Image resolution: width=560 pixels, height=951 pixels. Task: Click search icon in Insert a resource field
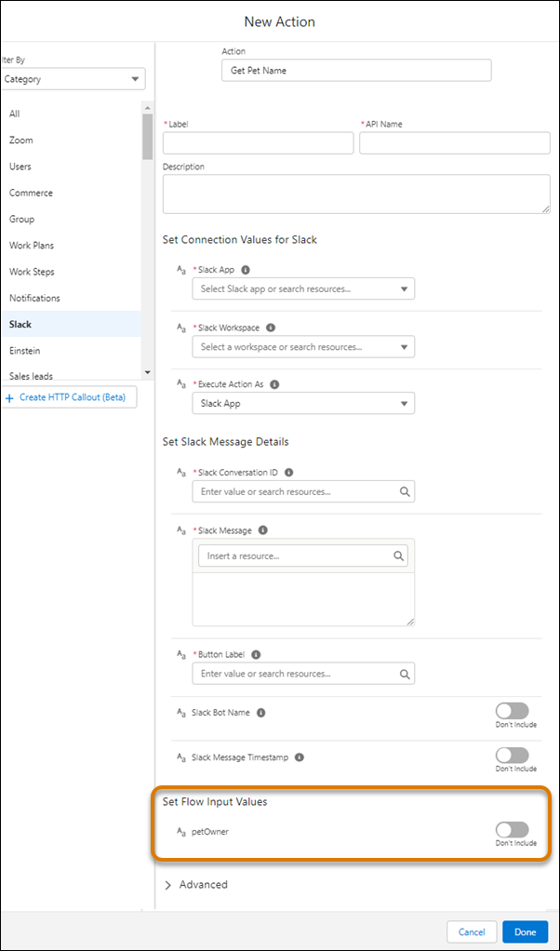pyautogui.click(x=399, y=556)
